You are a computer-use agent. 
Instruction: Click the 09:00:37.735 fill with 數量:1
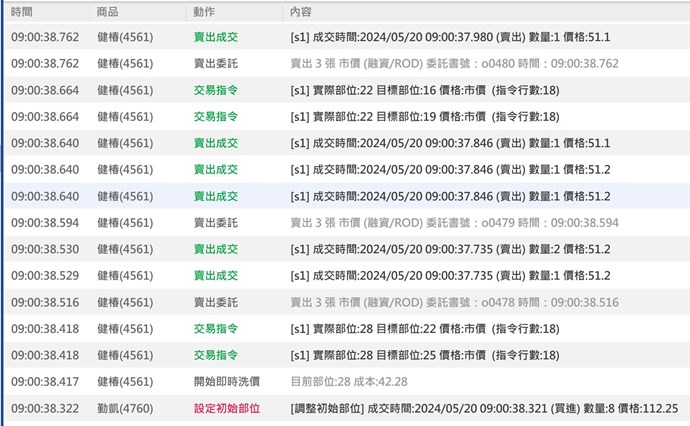pyautogui.click(x=450, y=275)
